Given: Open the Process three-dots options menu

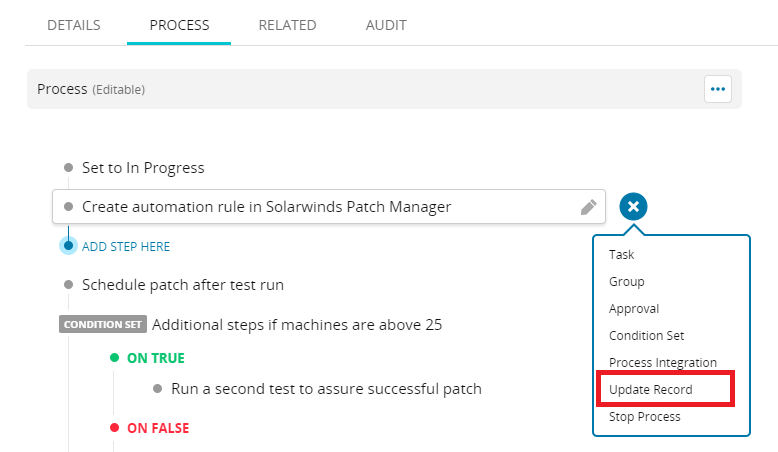Looking at the screenshot, I should tap(717, 89).
